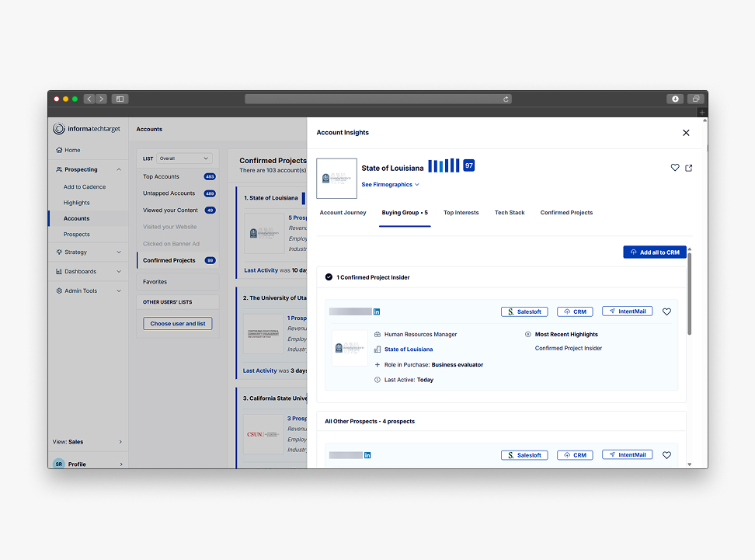
Task: Click the browser reload icon
Action: click(x=506, y=99)
